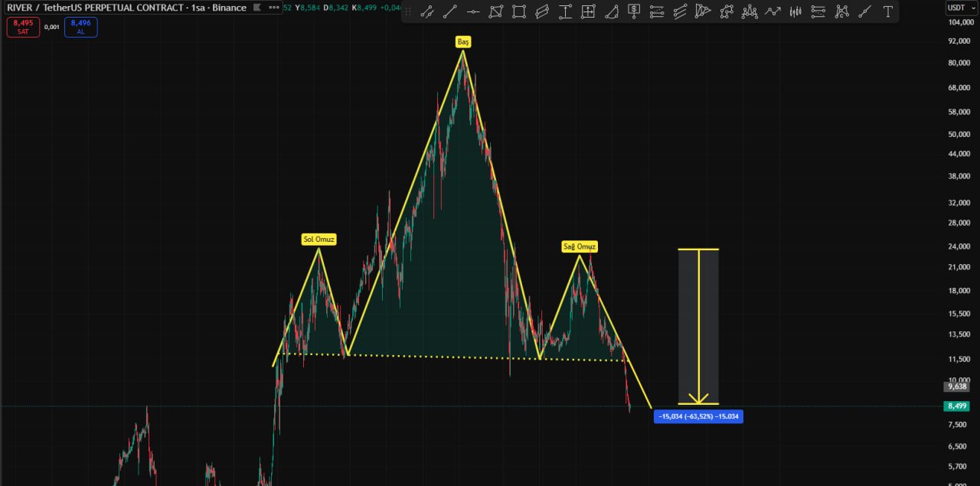Select the parallel channel tool
The width and height of the screenshot is (980, 486).
542,11
